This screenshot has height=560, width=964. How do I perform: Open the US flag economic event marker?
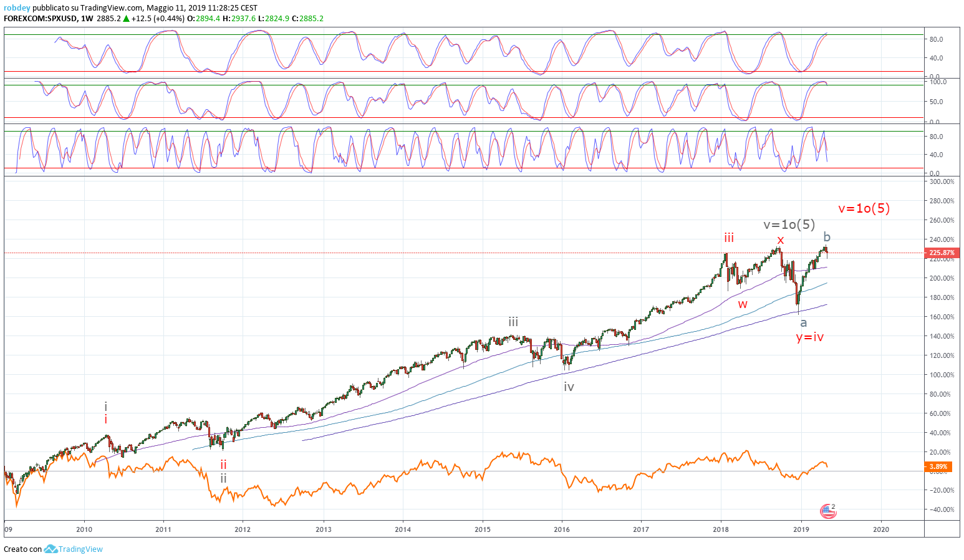(827, 511)
